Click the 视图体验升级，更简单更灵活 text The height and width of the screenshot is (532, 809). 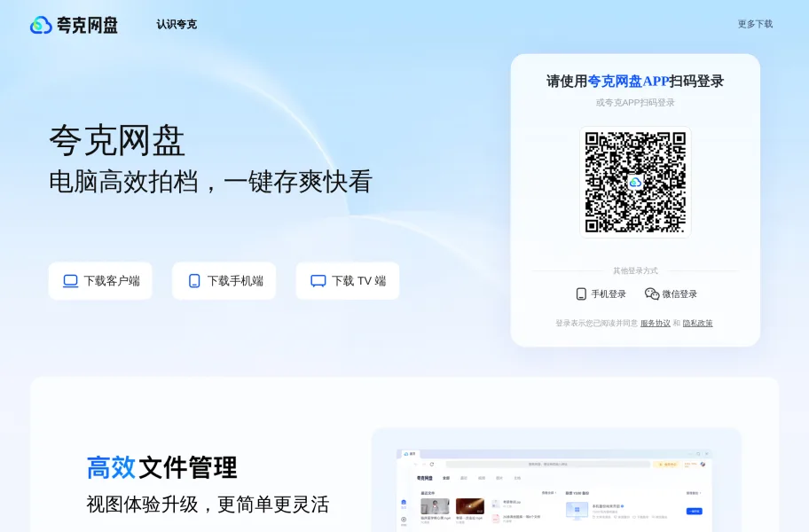208,505
